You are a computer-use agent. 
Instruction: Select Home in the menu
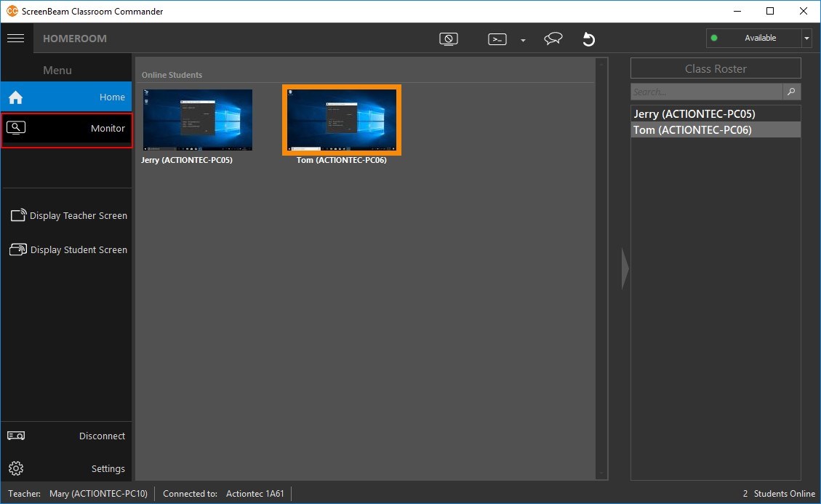tap(66, 97)
